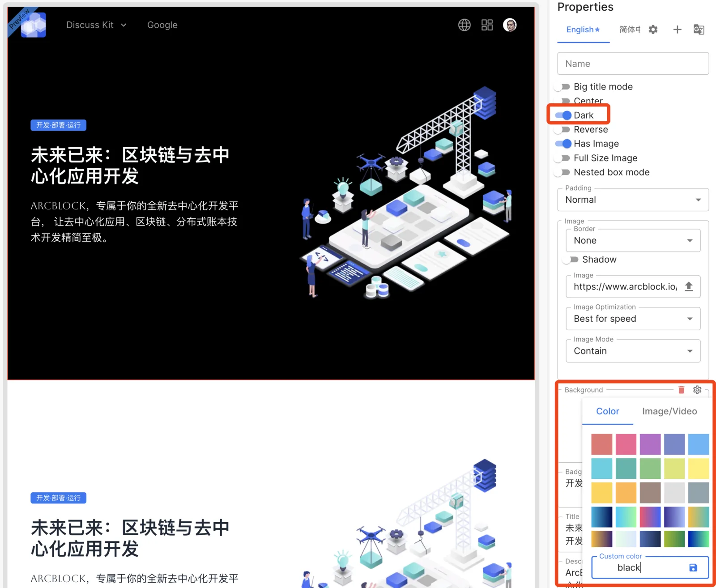Click the ARCBLOCK description in dark hero

[x=134, y=222]
